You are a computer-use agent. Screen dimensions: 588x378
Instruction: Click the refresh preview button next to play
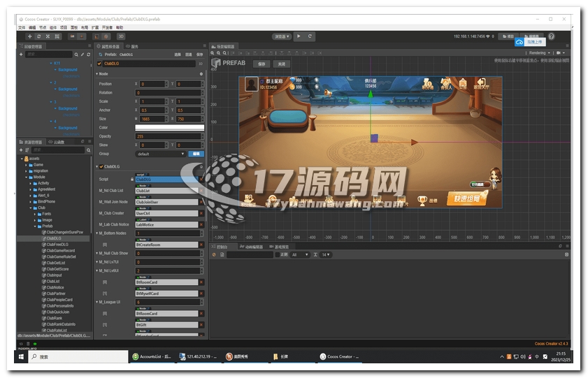pos(310,36)
